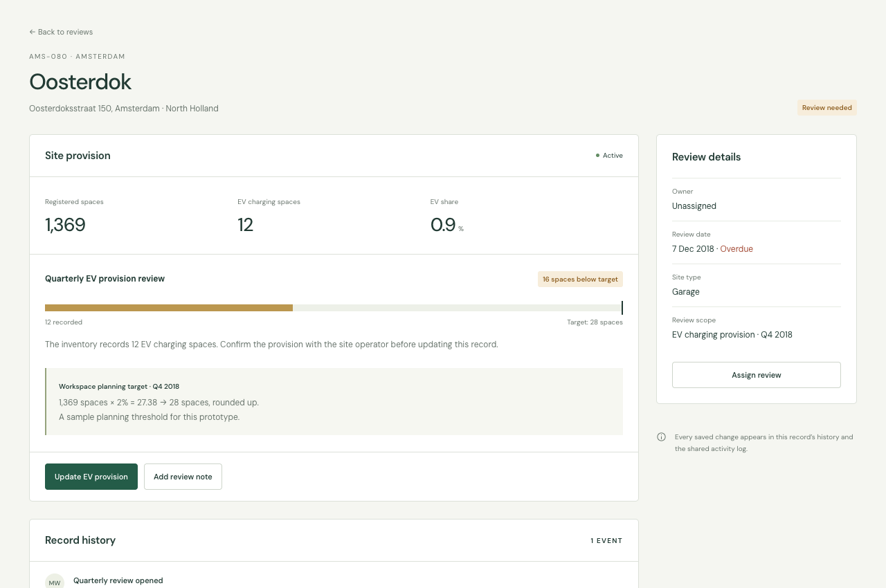The width and height of the screenshot is (886, 588).
Task: Click the EV charging spaces value '12'
Action: tap(245, 225)
